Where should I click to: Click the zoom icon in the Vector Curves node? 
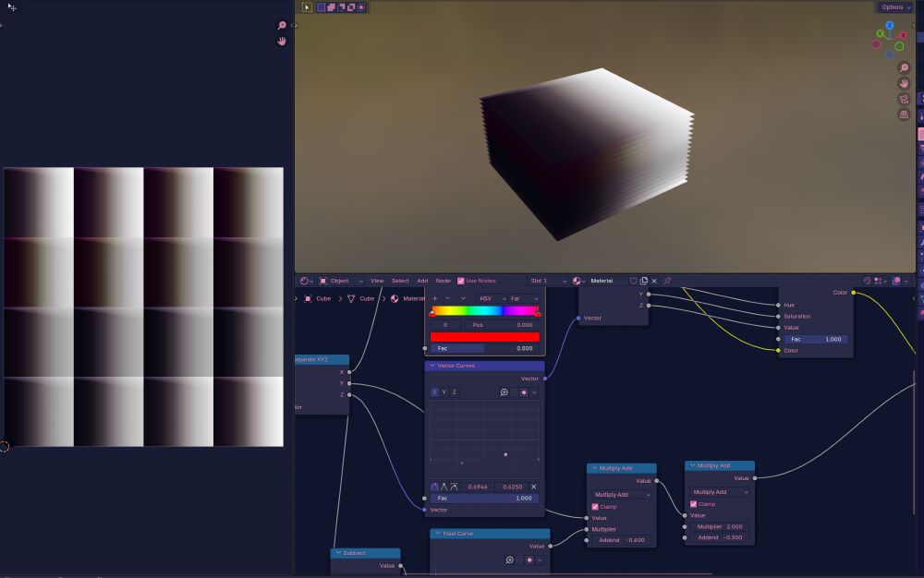tap(504, 392)
